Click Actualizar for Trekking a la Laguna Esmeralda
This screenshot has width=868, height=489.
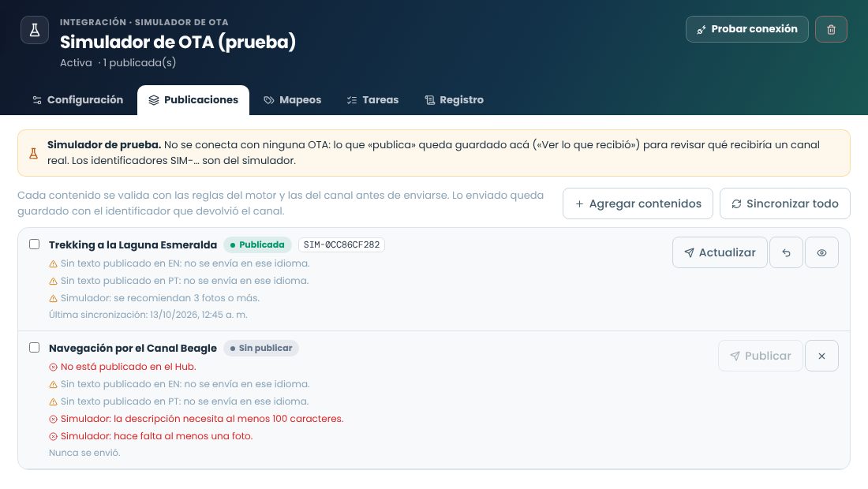(x=720, y=252)
